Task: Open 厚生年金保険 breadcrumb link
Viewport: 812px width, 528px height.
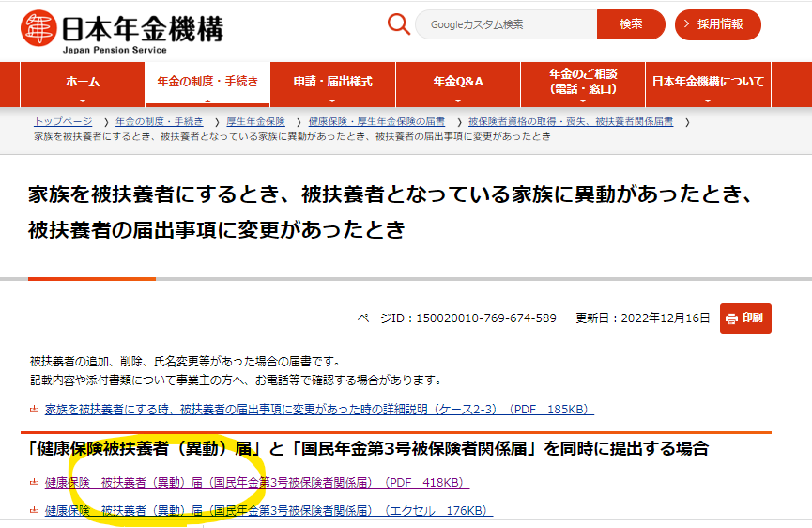Action: pyautogui.click(x=255, y=122)
